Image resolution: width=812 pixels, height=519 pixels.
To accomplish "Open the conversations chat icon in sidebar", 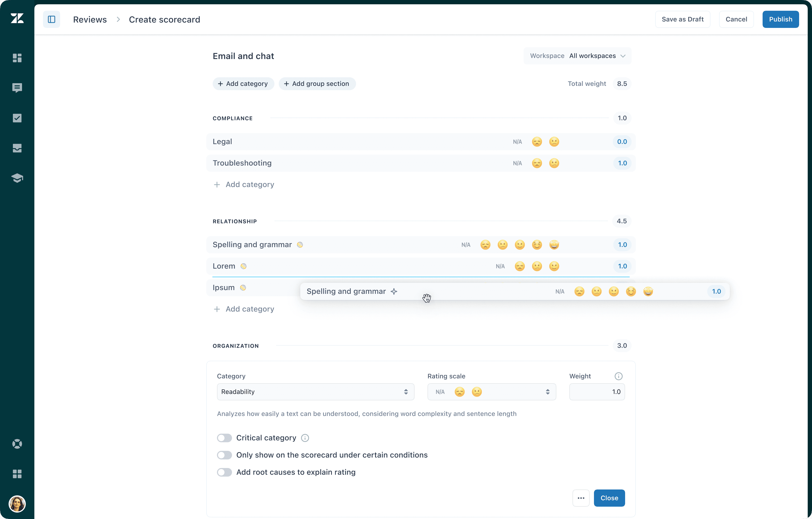I will pyautogui.click(x=17, y=88).
